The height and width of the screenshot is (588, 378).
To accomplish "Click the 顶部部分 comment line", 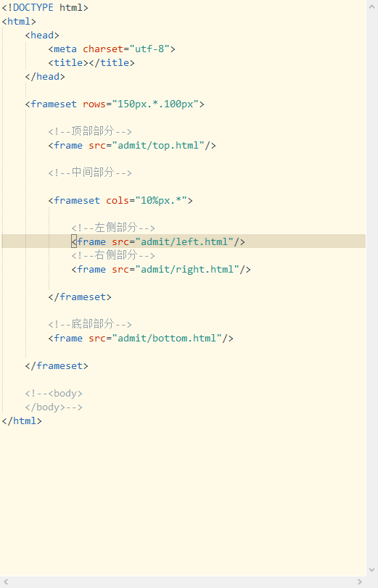I will pos(90,131).
